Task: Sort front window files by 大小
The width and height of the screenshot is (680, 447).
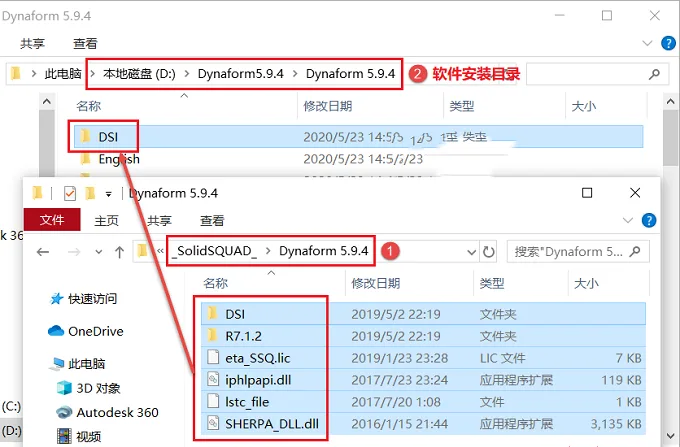Action: tap(586, 284)
